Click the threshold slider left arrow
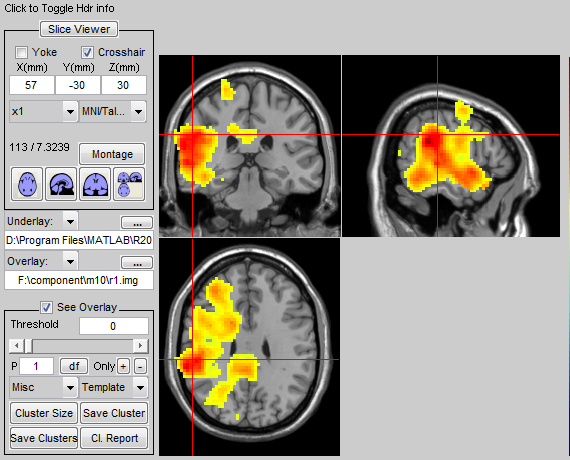Image resolution: width=570 pixels, height=460 pixels. (x=16, y=345)
